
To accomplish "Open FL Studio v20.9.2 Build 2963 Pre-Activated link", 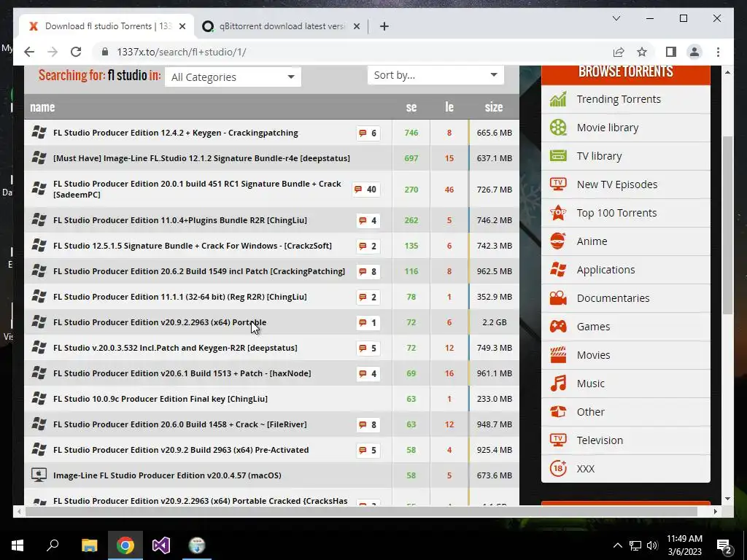I will (x=181, y=450).
